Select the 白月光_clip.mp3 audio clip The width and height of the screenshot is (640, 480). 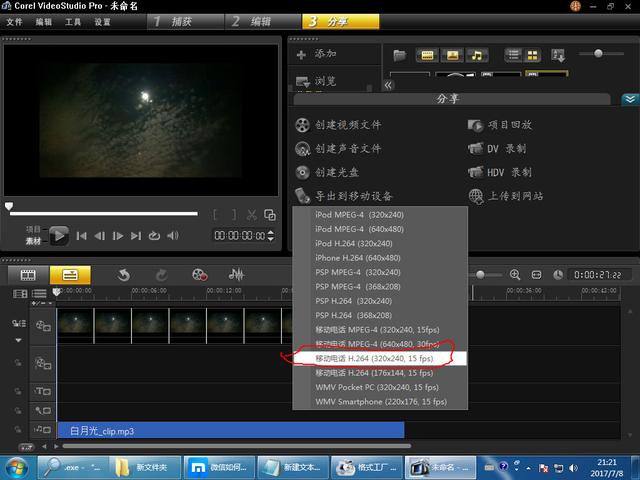point(230,430)
